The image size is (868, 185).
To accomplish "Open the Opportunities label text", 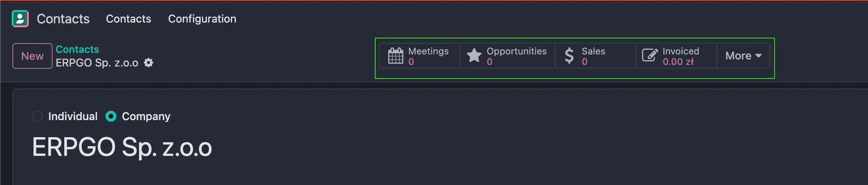I will point(516,51).
